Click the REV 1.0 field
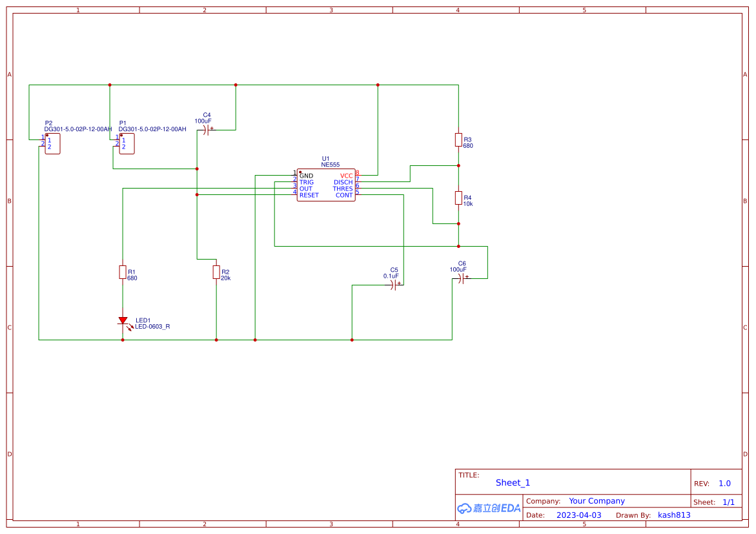The image size is (756, 534). click(724, 483)
